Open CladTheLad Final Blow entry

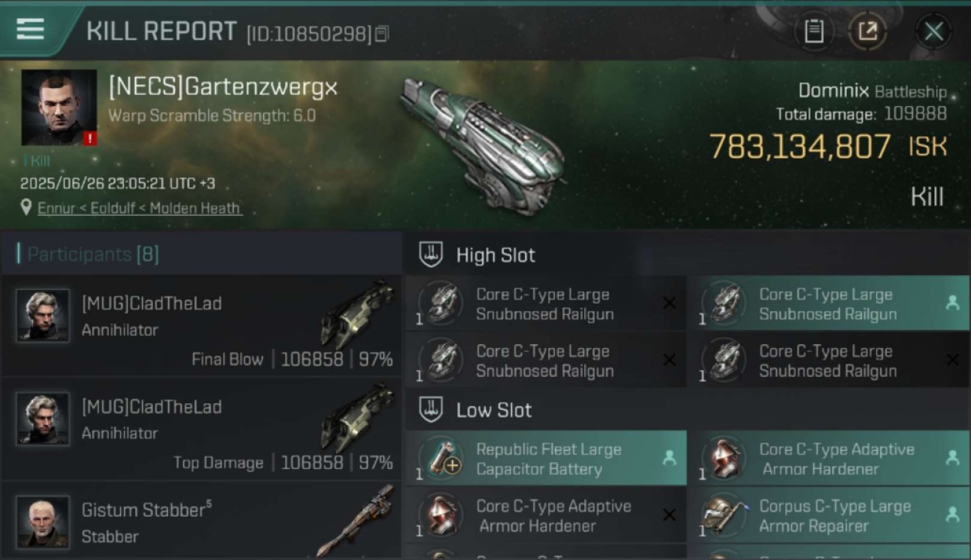201,326
